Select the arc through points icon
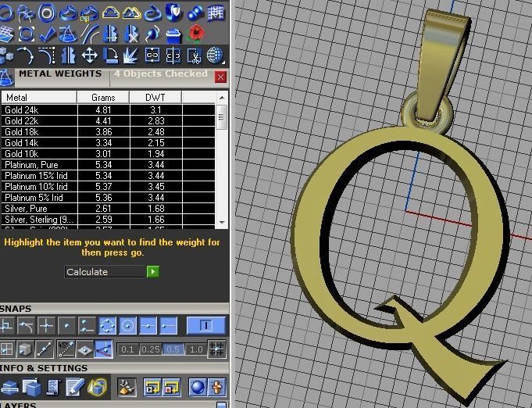The image size is (532, 408). (x=26, y=55)
